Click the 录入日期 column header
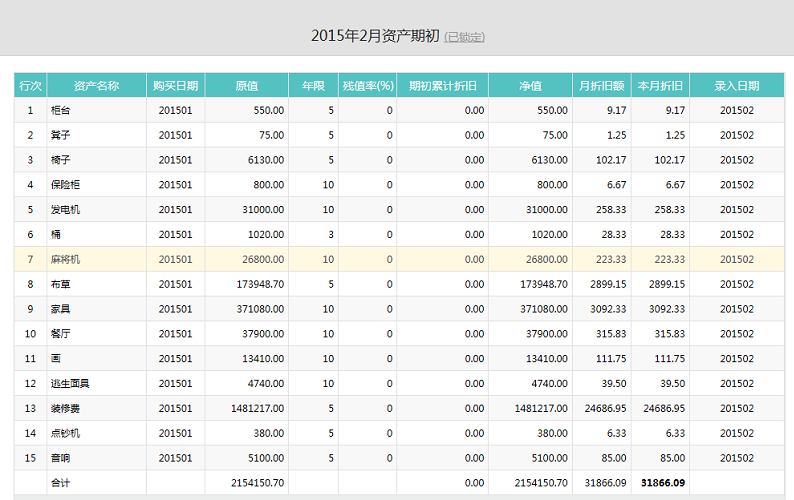794x500 pixels. click(736, 86)
